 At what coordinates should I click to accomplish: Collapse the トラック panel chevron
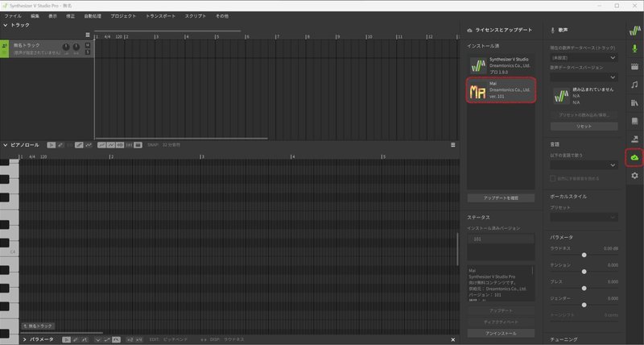tap(6, 25)
